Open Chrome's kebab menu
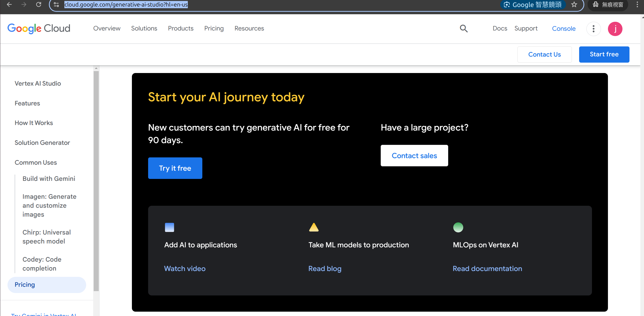Image resolution: width=644 pixels, height=316 pixels. [x=637, y=5]
